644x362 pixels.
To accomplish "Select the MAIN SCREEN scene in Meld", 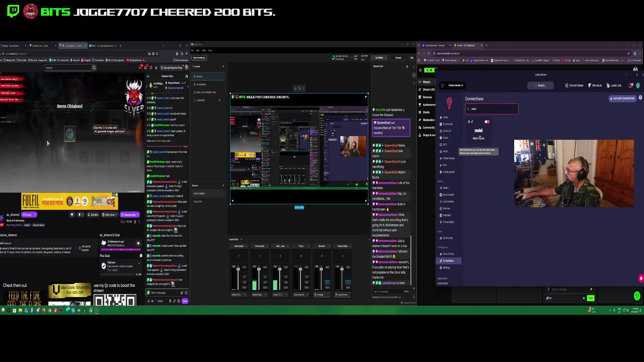I will [x=208, y=194].
